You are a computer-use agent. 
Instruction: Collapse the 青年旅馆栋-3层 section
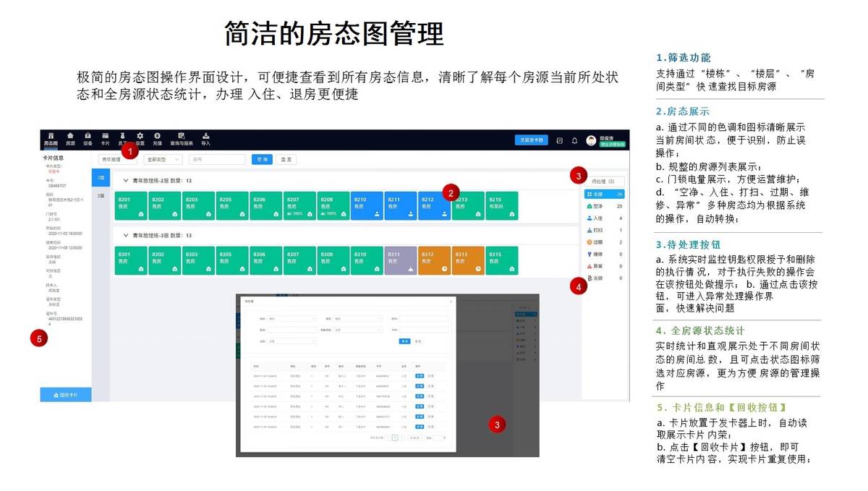pos(126,235)
